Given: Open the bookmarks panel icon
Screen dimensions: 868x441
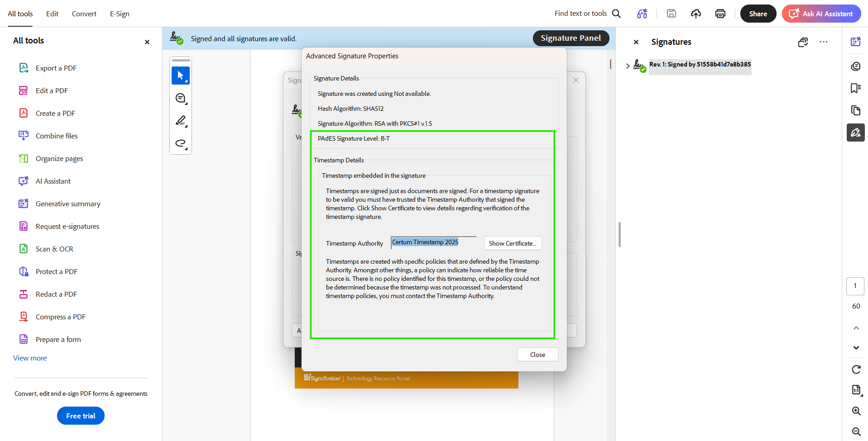Looking at the screenshot, I should coord(855,88).
